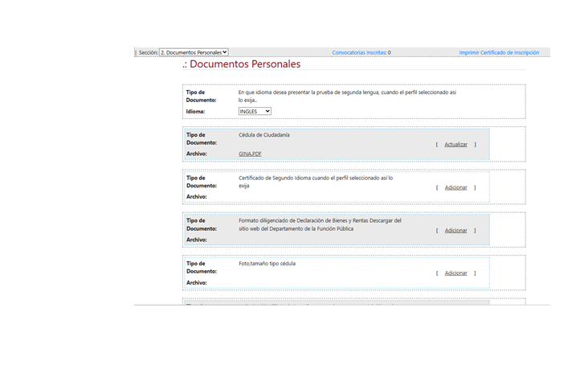Click the Sección label in top bar
588x365 pixels.
[148, 52]
